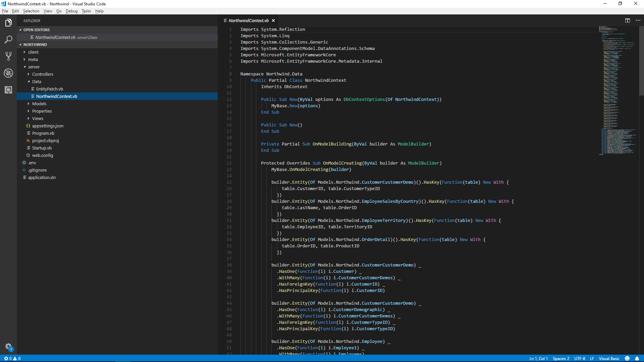The image size is (644, 362).
Task: Click the errors count icon in status bar
Action: [x=6, y=358]
